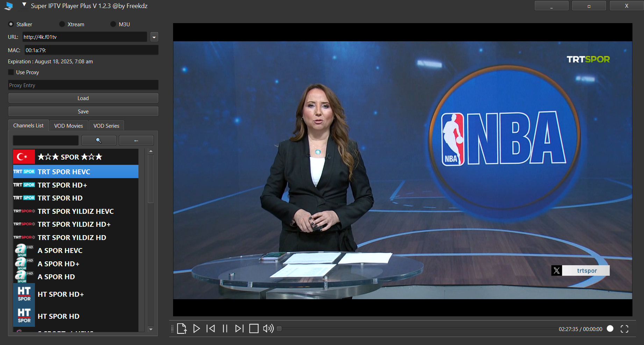Maximize the Super IPTV Player window

coord(589,6)
